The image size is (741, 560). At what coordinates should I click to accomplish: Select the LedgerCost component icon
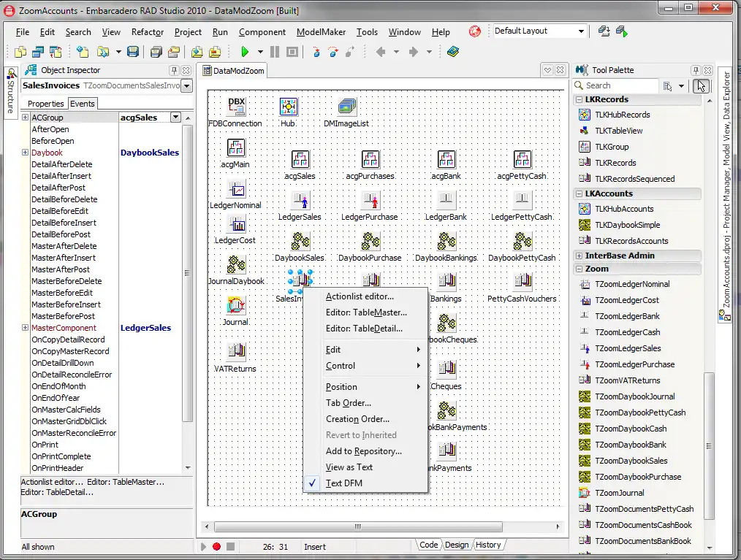coord(236,224)
